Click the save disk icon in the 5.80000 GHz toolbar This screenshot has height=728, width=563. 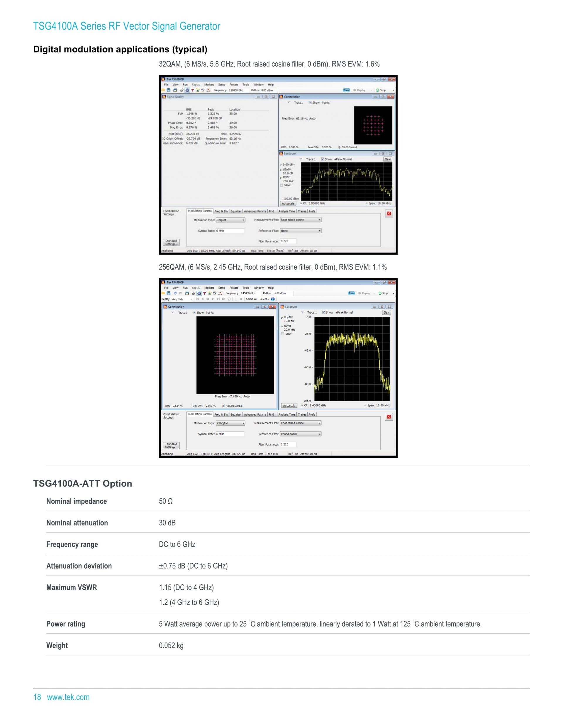pyautogui.click(x=168, y=90)
